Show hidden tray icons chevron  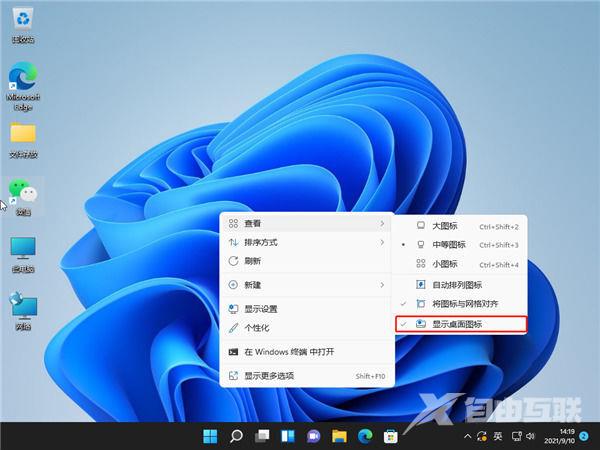click(x=467, y=436)
